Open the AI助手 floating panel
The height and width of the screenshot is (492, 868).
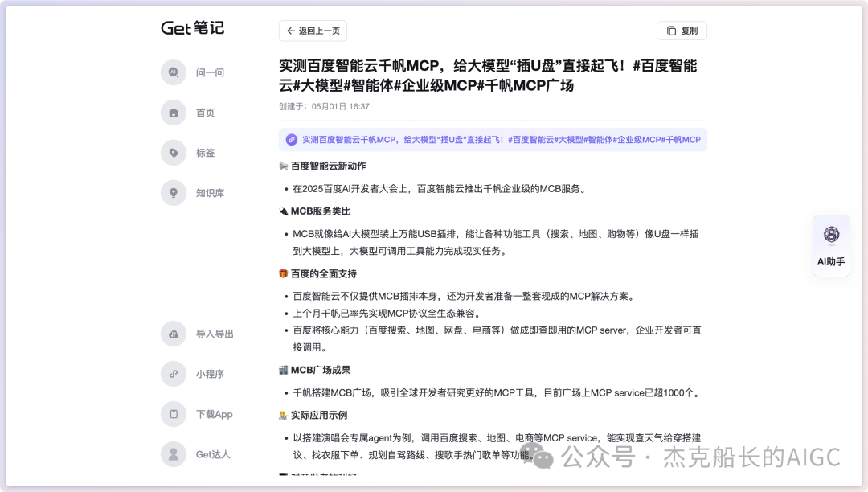831,246
